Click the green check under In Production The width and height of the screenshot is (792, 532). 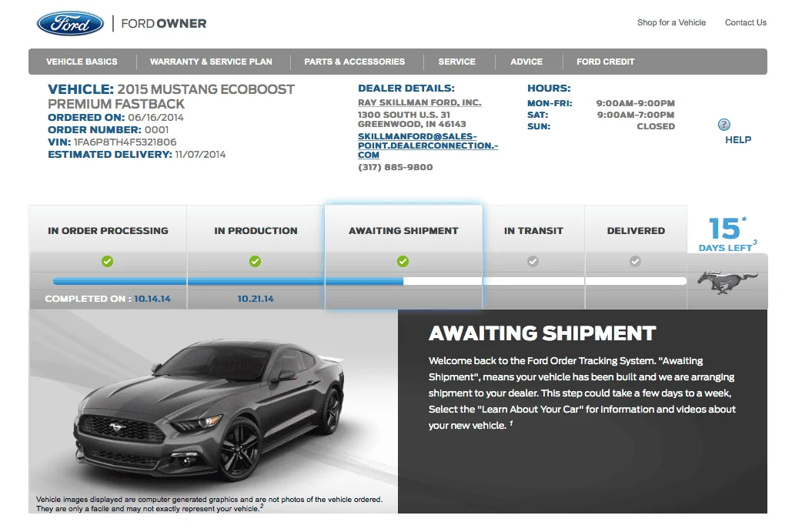(x=255, y=261)
